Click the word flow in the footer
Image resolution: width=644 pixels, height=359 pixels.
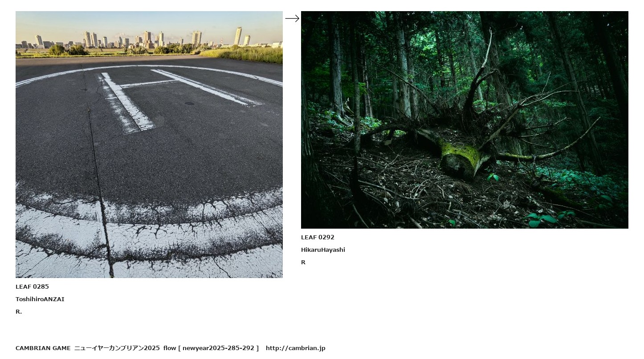pos(170,348)
